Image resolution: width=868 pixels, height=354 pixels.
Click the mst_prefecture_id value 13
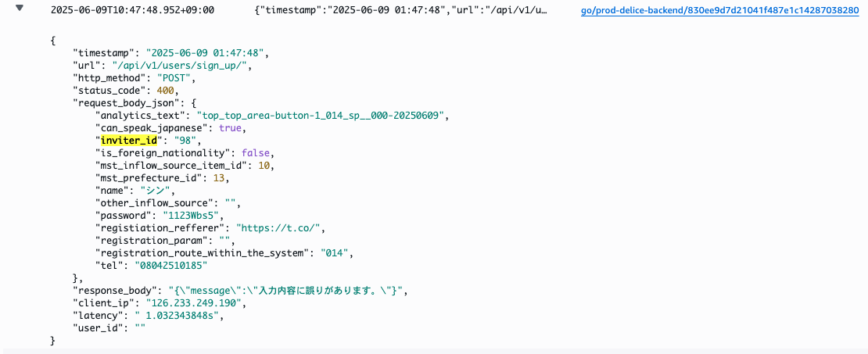point(220,177)
